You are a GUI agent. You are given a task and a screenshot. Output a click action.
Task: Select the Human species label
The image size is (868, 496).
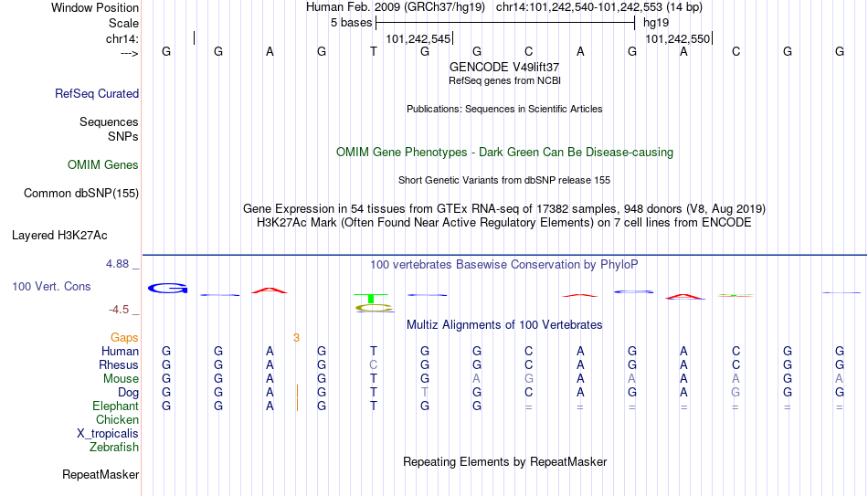click(x=120, y=351)
